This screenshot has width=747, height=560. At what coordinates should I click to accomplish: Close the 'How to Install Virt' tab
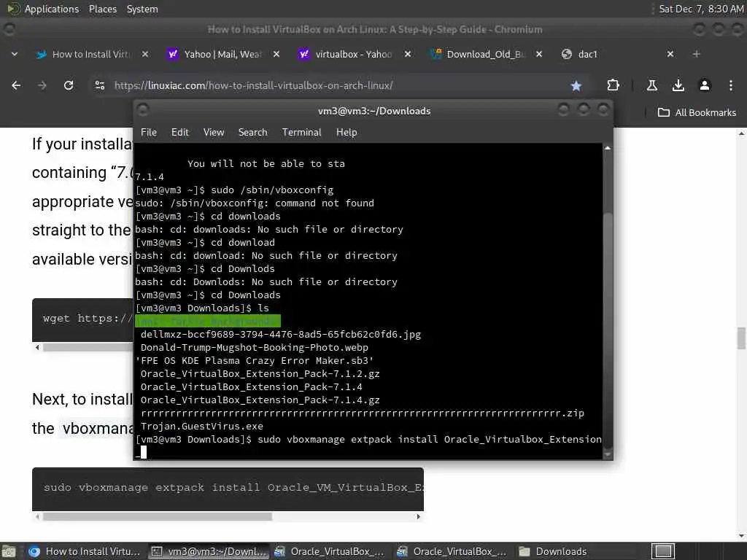point(145,54)
